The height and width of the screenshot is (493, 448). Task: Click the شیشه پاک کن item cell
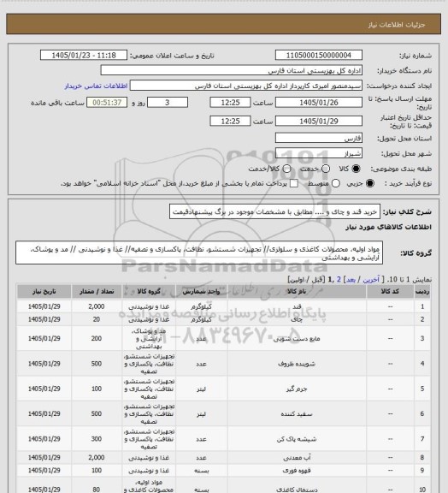point(297,439)
